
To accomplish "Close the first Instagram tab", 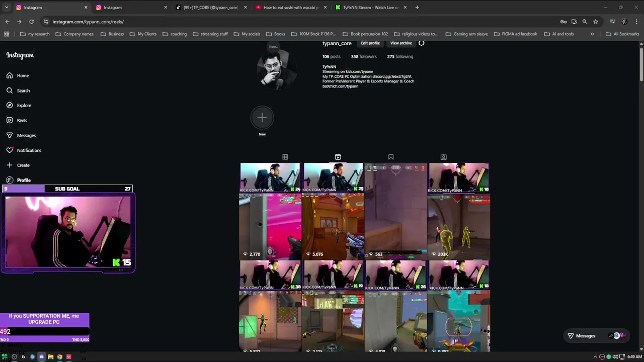I will pyautogui.click(x=86, y=8).
